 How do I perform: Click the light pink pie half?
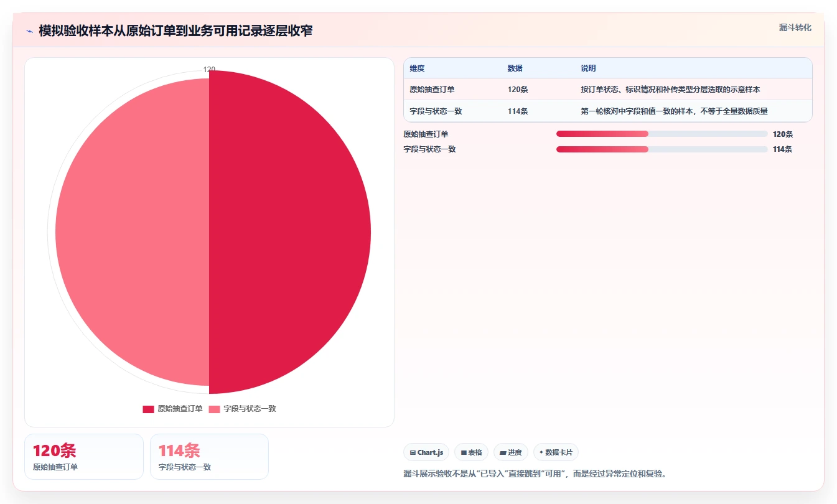132,232
